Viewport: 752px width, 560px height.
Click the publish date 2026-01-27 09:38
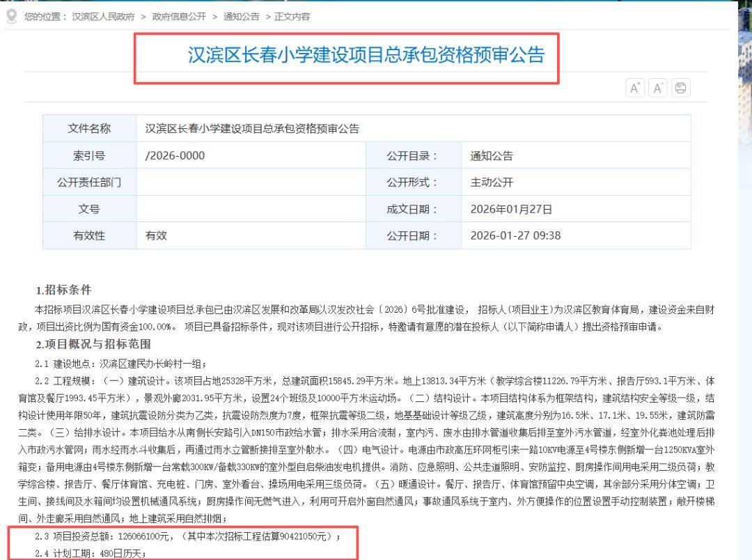[x=515, y=235]
